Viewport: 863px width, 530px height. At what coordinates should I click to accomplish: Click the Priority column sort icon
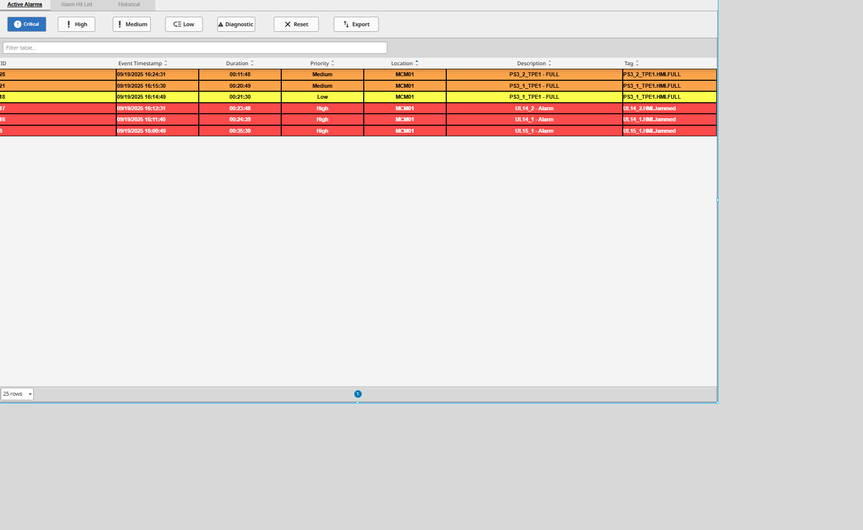pos(333,63)
